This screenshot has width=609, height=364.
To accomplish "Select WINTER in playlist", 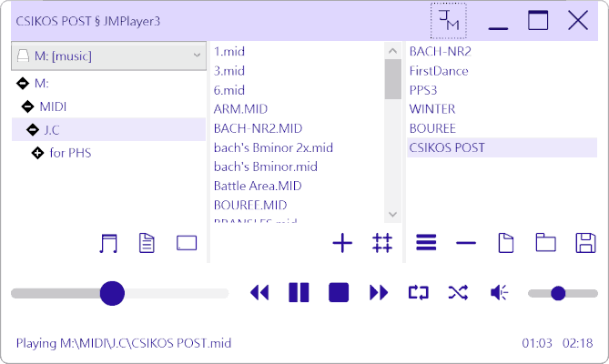I will pyautogui.click(x=431, y=109).
